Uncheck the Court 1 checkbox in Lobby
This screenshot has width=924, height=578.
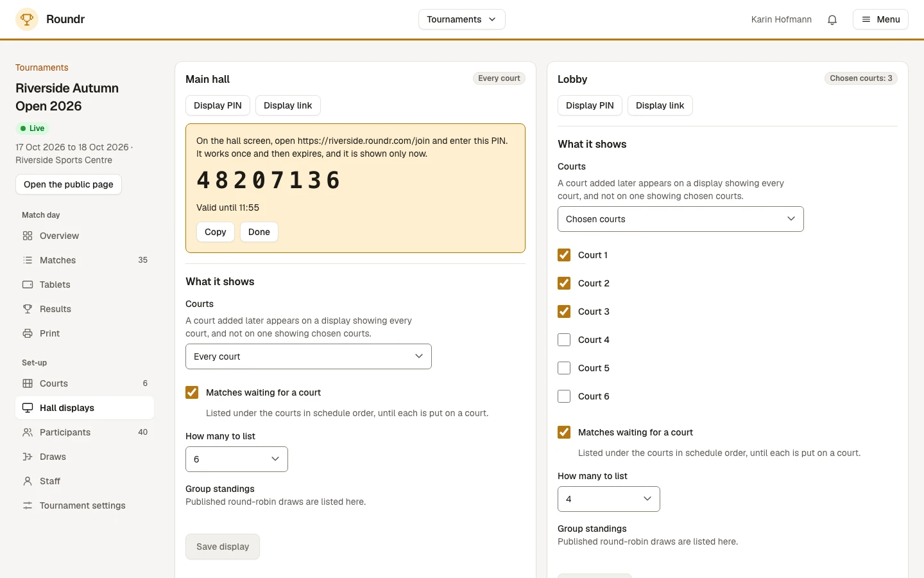pos(564,255)
